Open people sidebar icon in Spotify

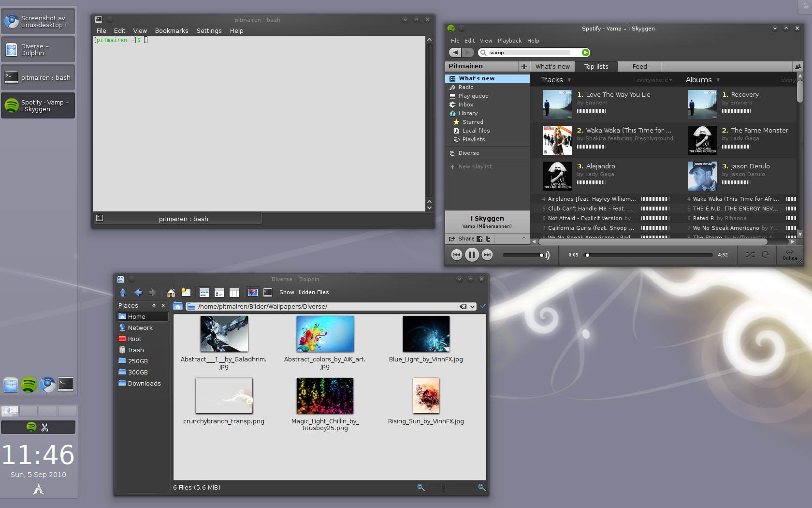(x=798, y=66)
